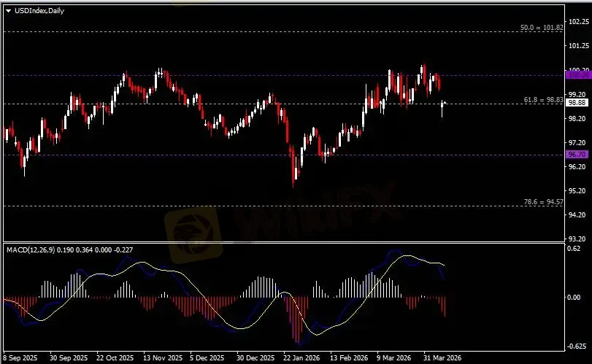This screenshot has width=592, height=364.
Task: Click the 22 Jan 2026 date label
Action: click(301, 359)
